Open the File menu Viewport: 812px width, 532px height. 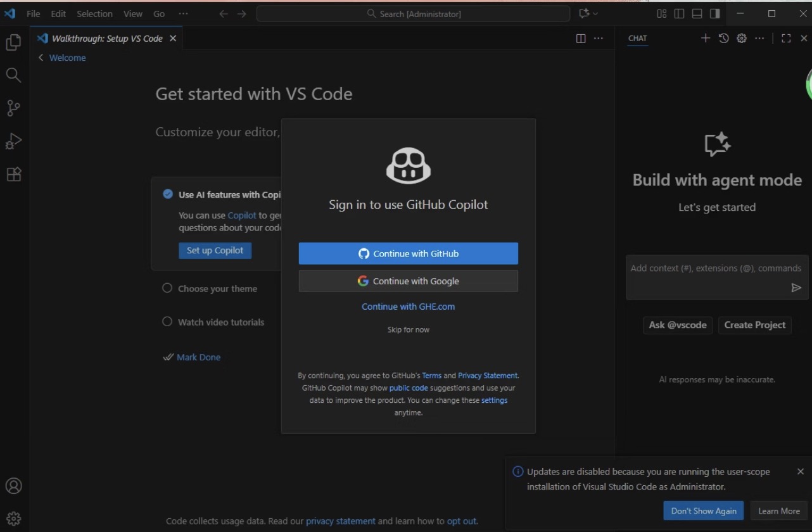[33, 13]
